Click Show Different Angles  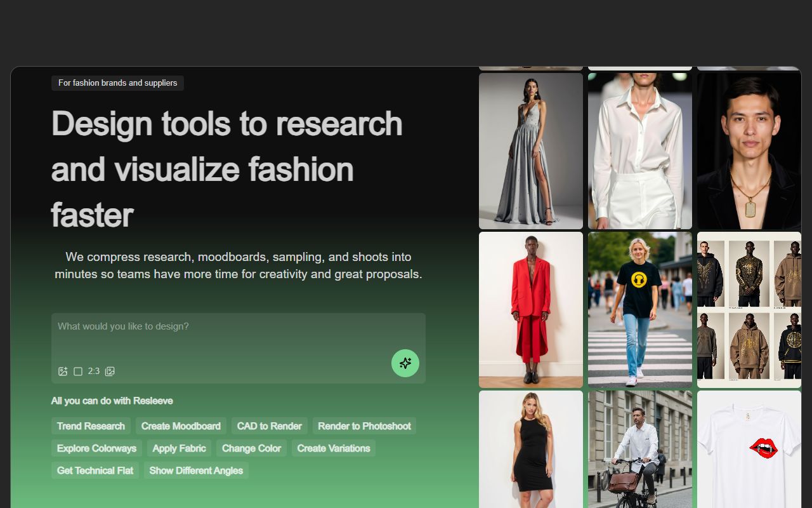[x=196, y=471]
